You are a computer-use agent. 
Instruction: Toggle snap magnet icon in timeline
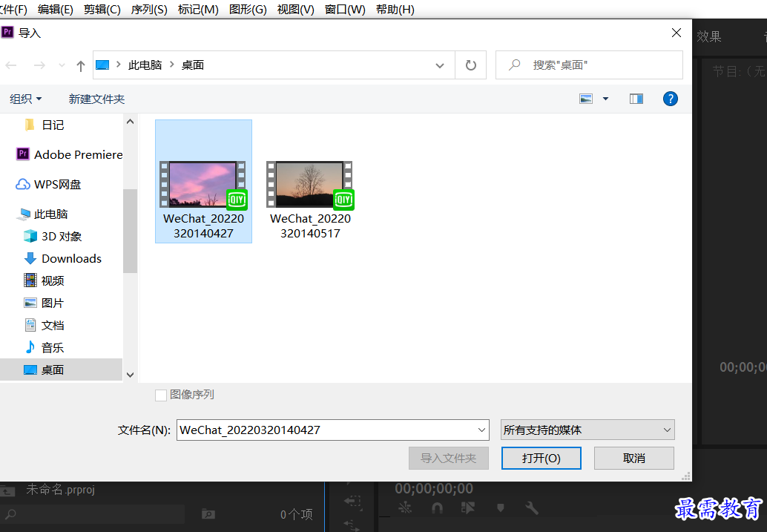pyautogui.click(x=437, y=508)
